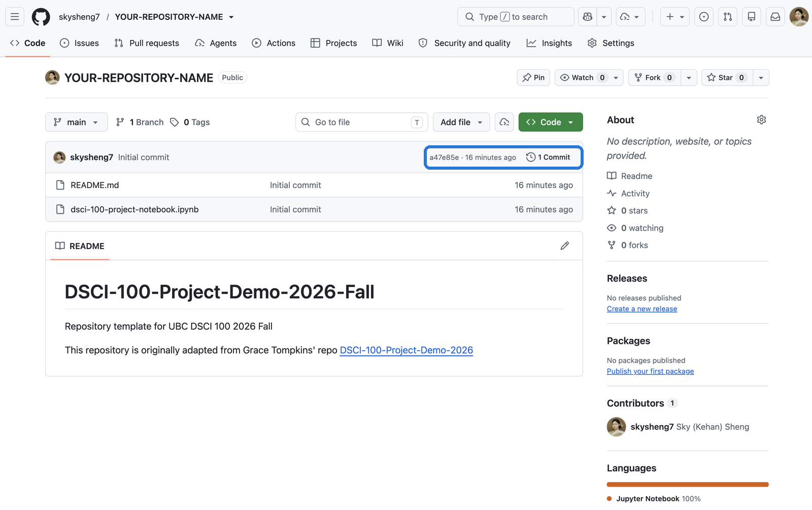Open the 1 Commit history link
The width and height of the screenshot is (812, 510).
548,157
